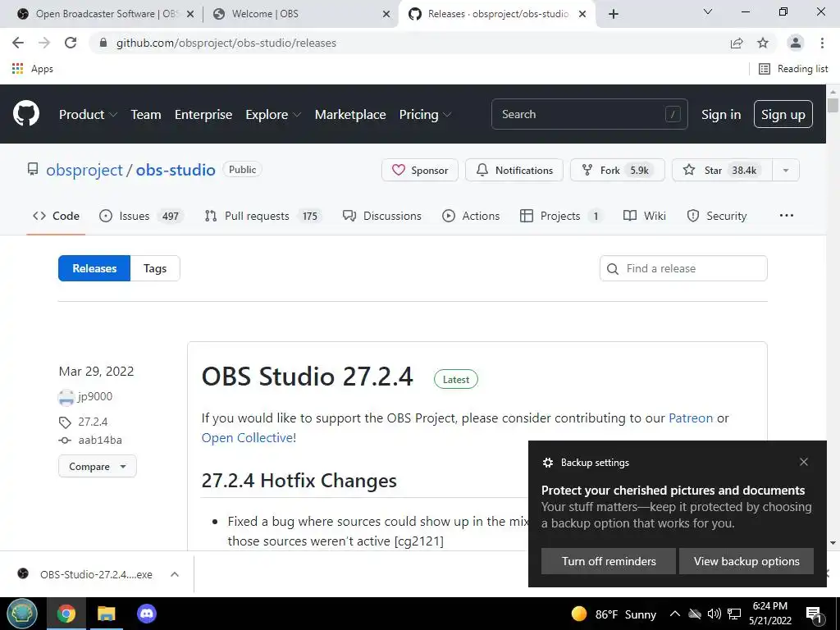Open the Pull requests tab
This screenshot has width=840, height=630.
pyautogui.click(x=263, y=216)
